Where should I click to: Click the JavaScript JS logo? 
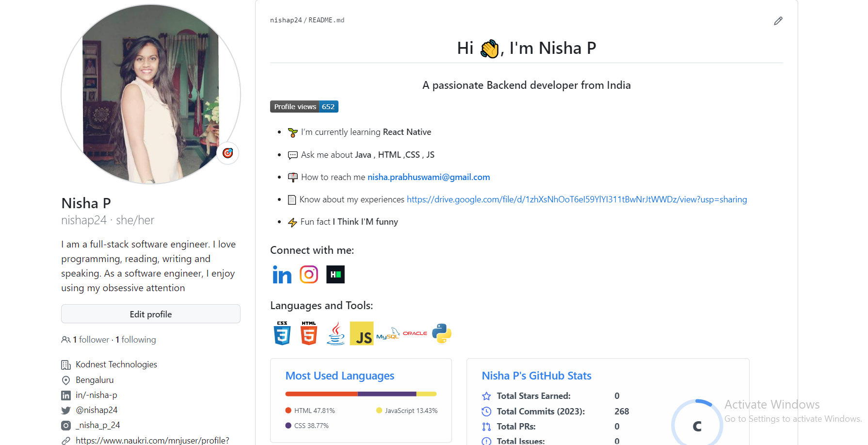point(362,333)
